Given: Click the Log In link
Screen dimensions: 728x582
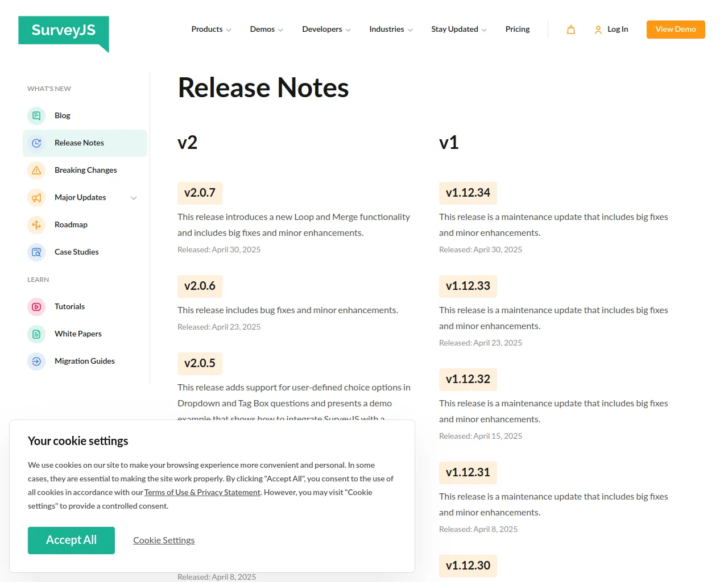Looking at the screenshot, I should tap(618, 29).
